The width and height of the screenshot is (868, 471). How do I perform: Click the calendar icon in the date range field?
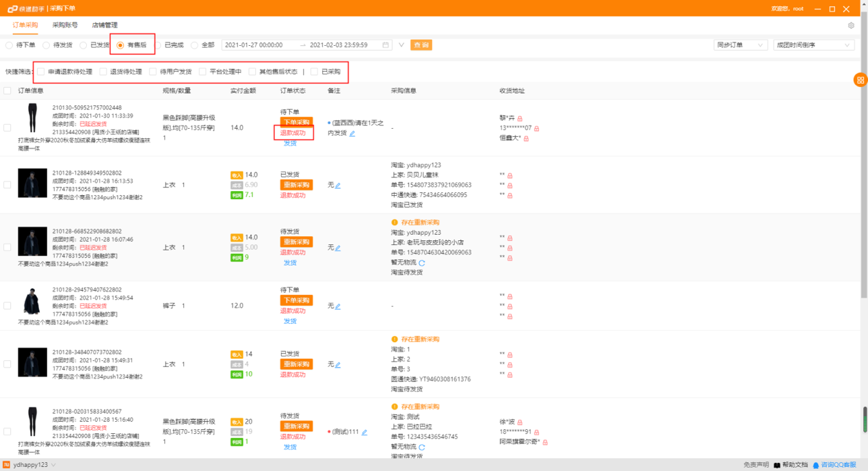385,45
